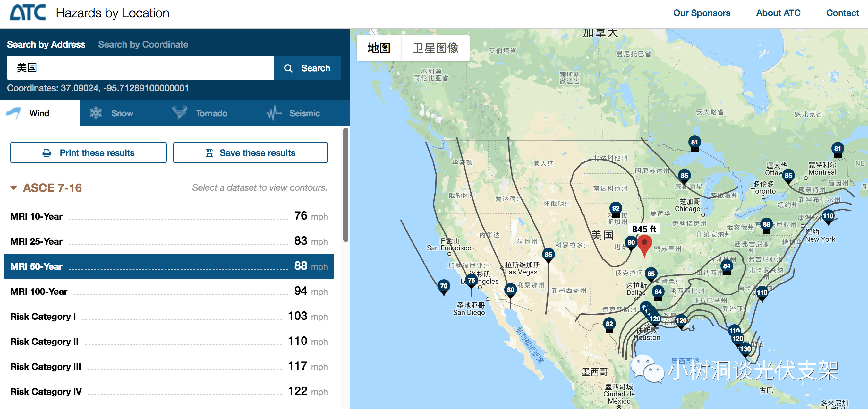The image size is (868, 409).
Task: Click the ATC logo
Action: pyautogui.click(x=28, y=13)
